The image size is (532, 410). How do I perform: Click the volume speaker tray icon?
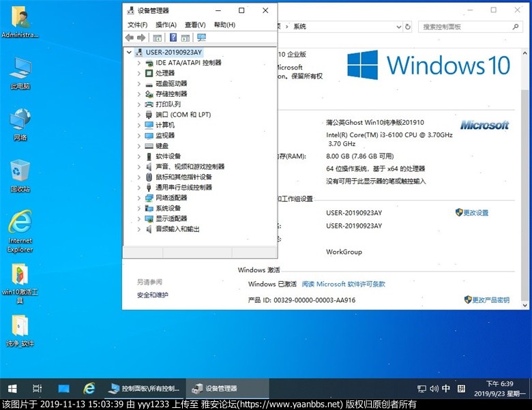point(434,389)
